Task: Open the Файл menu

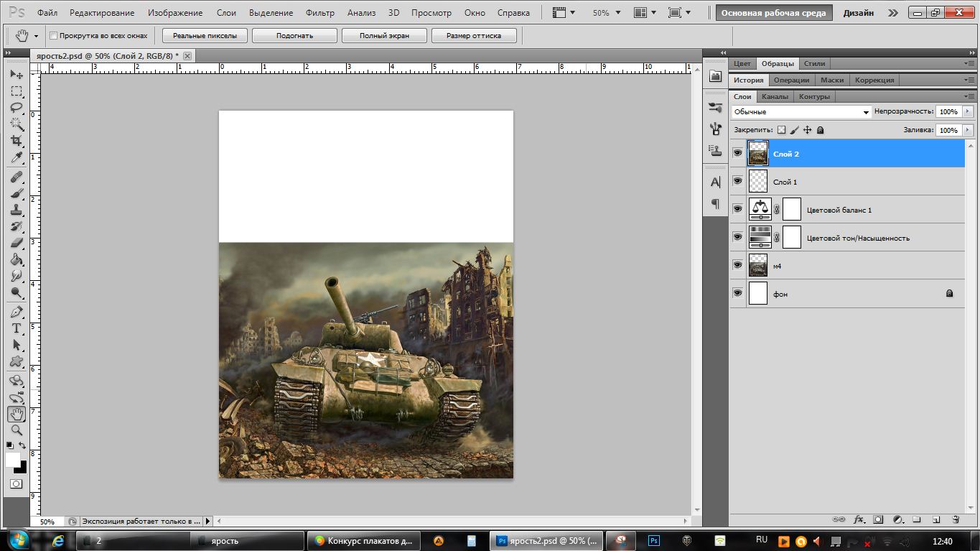Action: point(47,13)
